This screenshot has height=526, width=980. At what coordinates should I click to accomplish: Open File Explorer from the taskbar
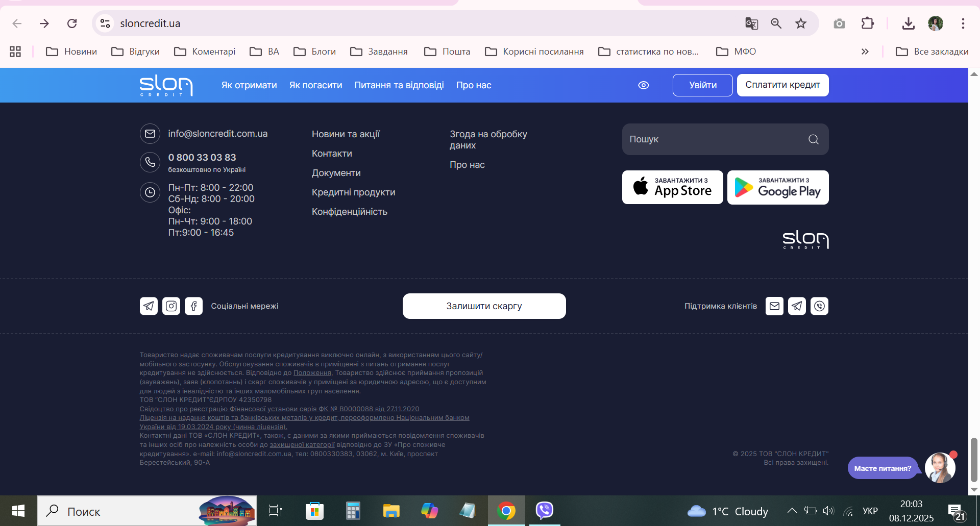pos(391,511)
